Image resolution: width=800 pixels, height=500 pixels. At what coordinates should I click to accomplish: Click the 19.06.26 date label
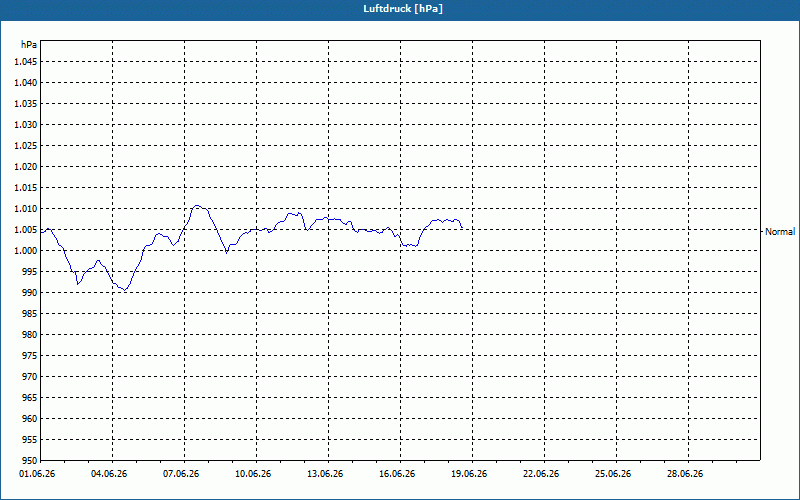(x=469, y=474)
